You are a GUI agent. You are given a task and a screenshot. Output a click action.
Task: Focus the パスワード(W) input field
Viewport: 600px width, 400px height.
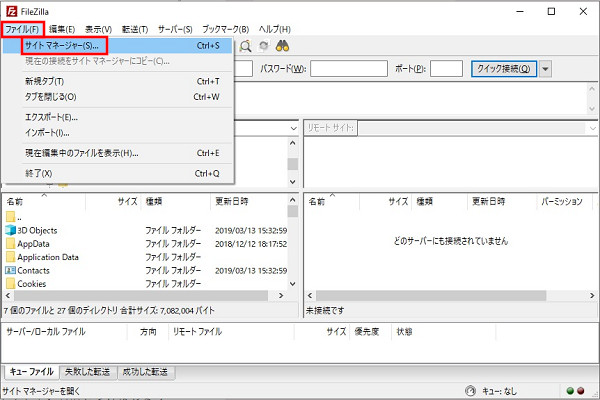click(x=349, y=69)
